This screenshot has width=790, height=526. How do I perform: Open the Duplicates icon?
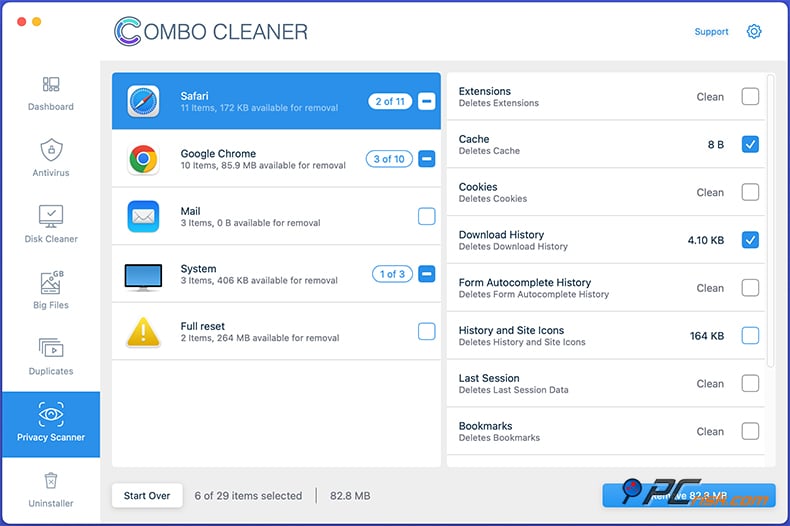[51, 348]
